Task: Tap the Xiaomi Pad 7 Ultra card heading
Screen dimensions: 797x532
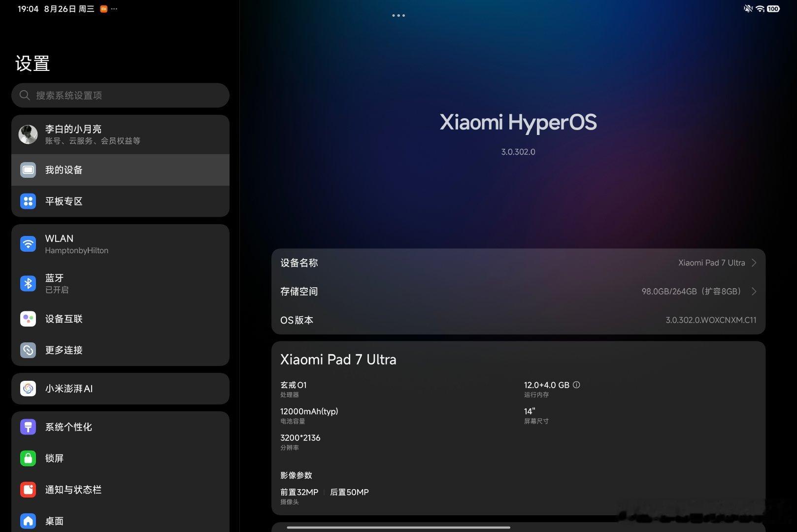Action: (338, 360)
